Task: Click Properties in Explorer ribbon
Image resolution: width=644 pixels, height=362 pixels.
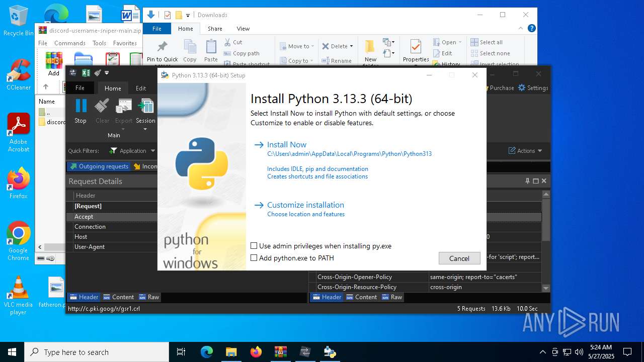Action: (416, 51)
